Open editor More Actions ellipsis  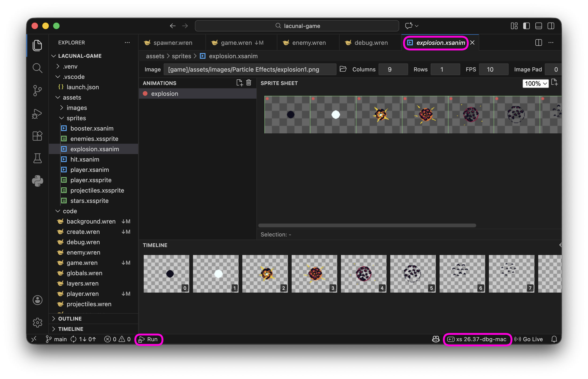click(x=551, y=43)
